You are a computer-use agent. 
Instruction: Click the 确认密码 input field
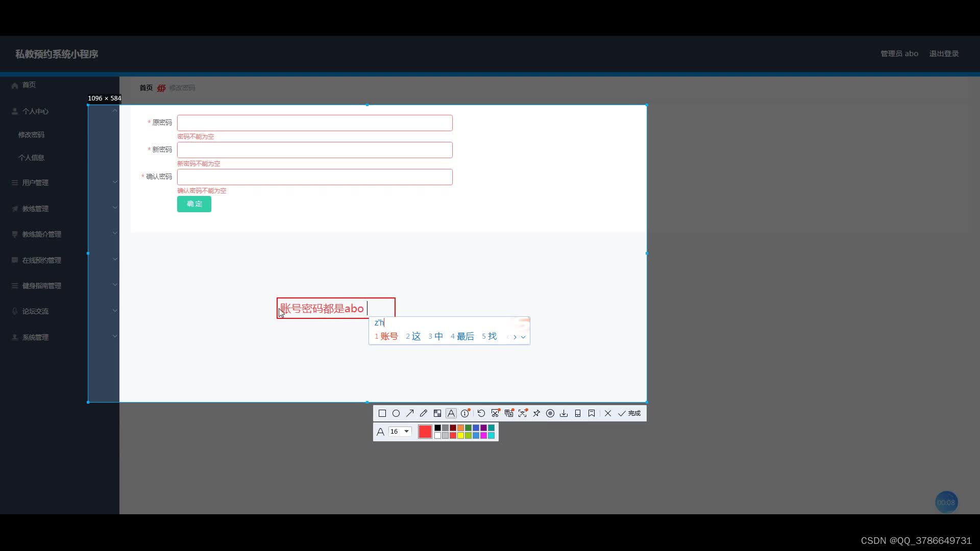(x=315, y=177)
